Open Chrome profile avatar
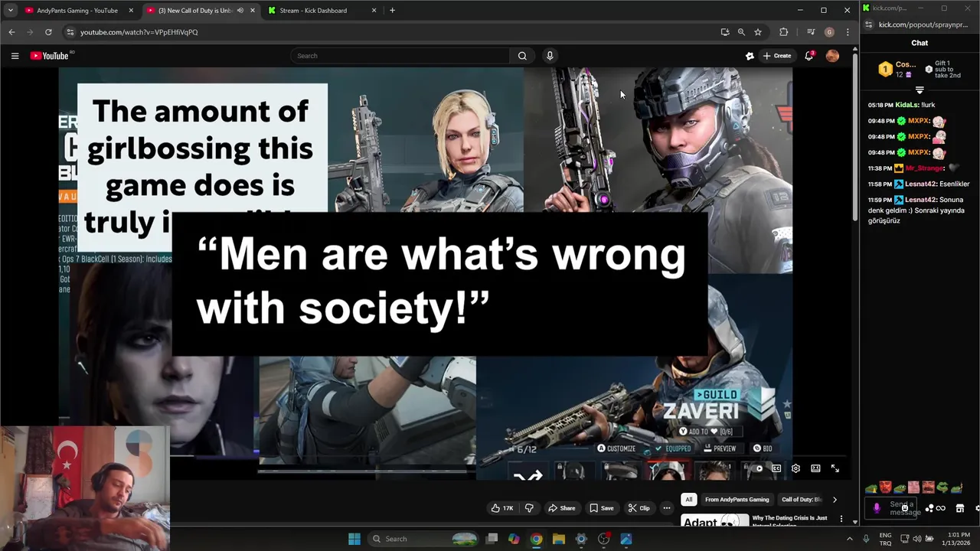 pyautogui.click(x=829, y=32)
